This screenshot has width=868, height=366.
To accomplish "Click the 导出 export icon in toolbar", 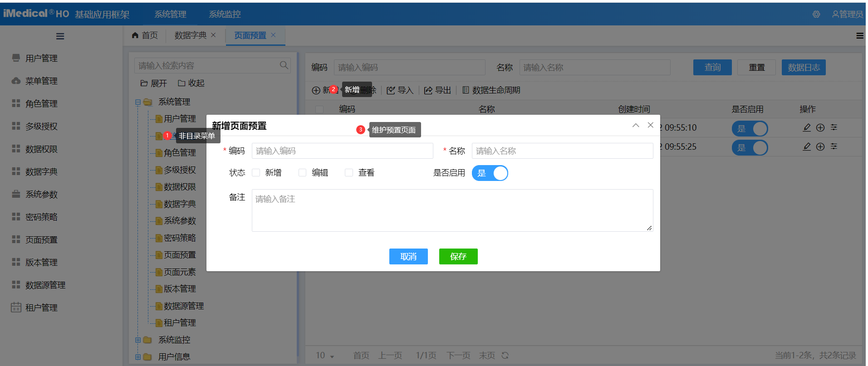I will 428,90.
